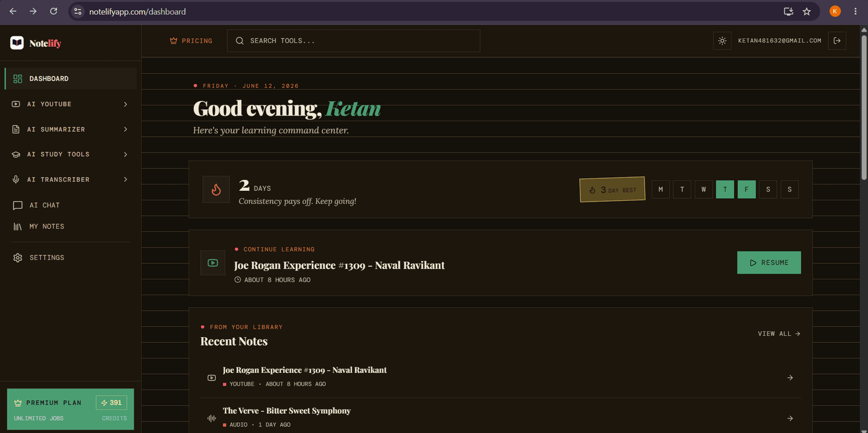Click the video icon in Continue Learning
Screen dimensions: 868x433
tap(213, 263)
